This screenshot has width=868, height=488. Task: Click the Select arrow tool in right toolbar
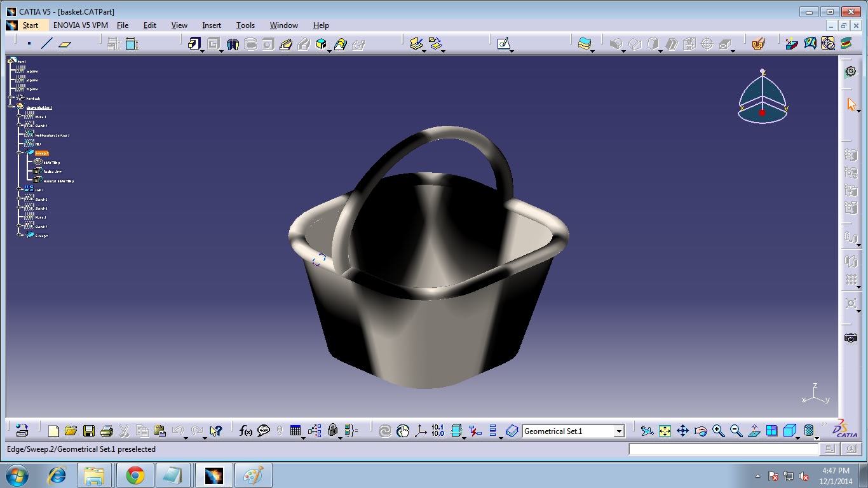coord(851,104)
